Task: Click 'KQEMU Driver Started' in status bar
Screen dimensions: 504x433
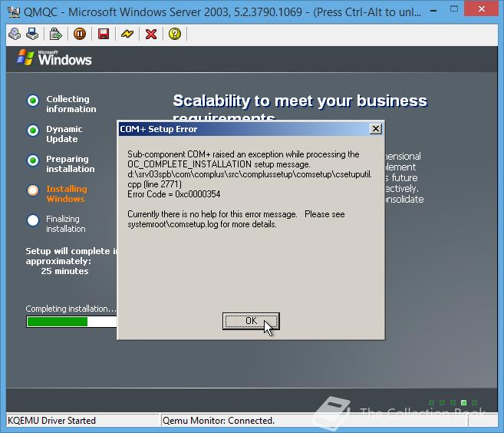Action: click(x=51, y=421)
